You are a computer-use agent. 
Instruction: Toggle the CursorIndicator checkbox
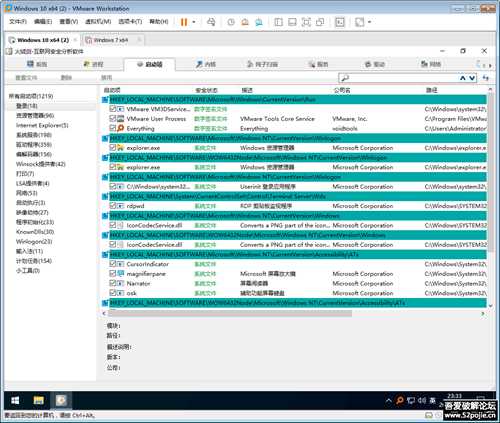pos(113,264)
